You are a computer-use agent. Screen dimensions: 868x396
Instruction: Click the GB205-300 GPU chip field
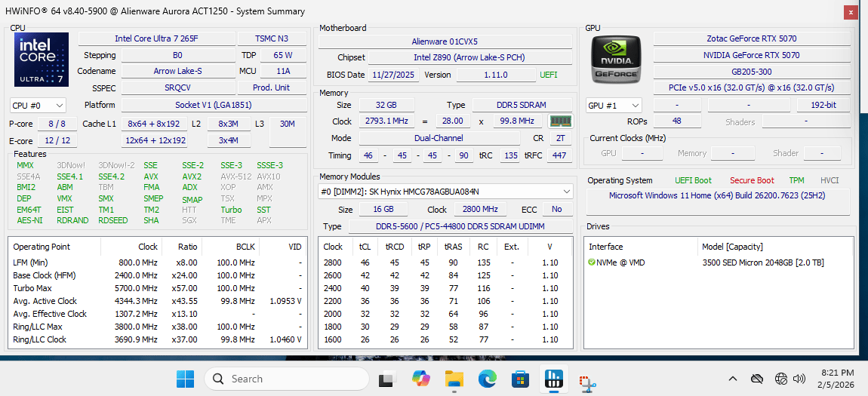click(752, 72)
